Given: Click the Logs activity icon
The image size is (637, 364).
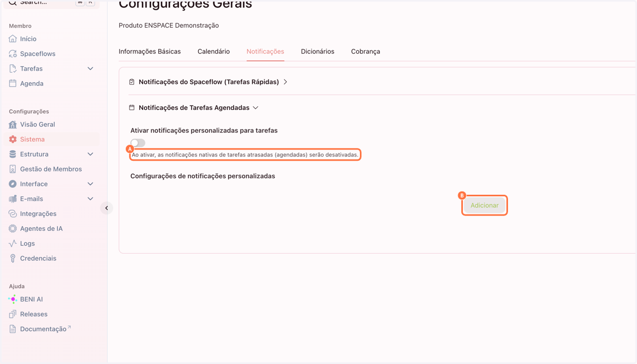Looking at the screenshot, I should coord(13,243).
